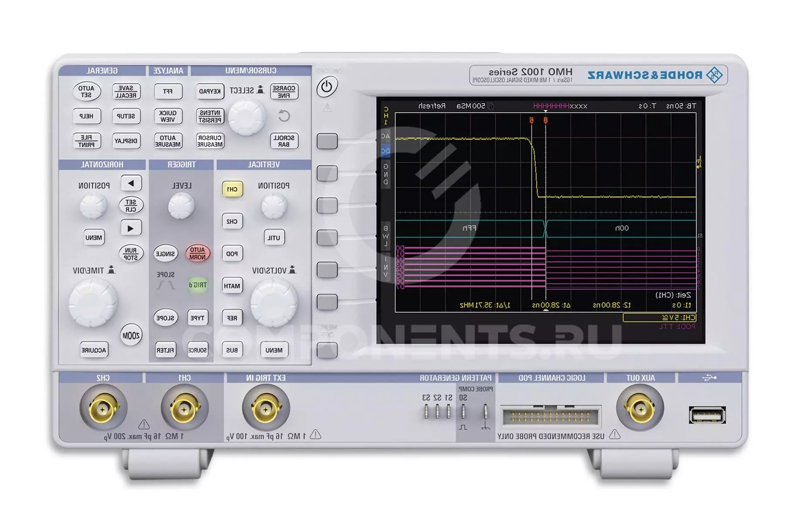Viewport: 801px width, 532px height.
Task: Toggle BWL bandwidth limit on screen
Action: [386, 236]
